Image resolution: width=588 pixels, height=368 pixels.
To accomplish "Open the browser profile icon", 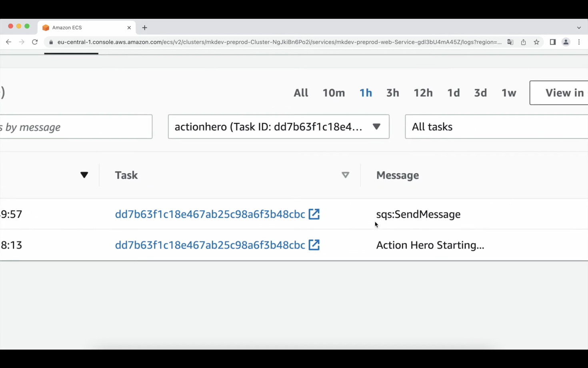I will point(566,42).
